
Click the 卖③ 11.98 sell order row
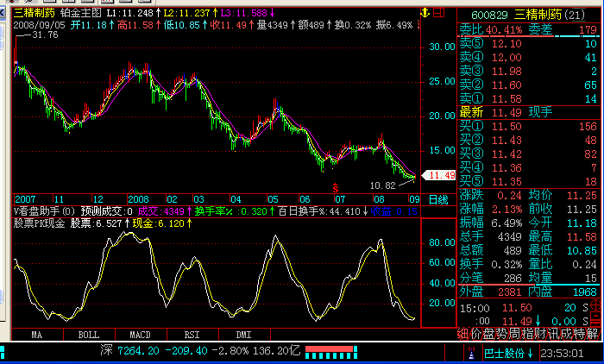528,72
